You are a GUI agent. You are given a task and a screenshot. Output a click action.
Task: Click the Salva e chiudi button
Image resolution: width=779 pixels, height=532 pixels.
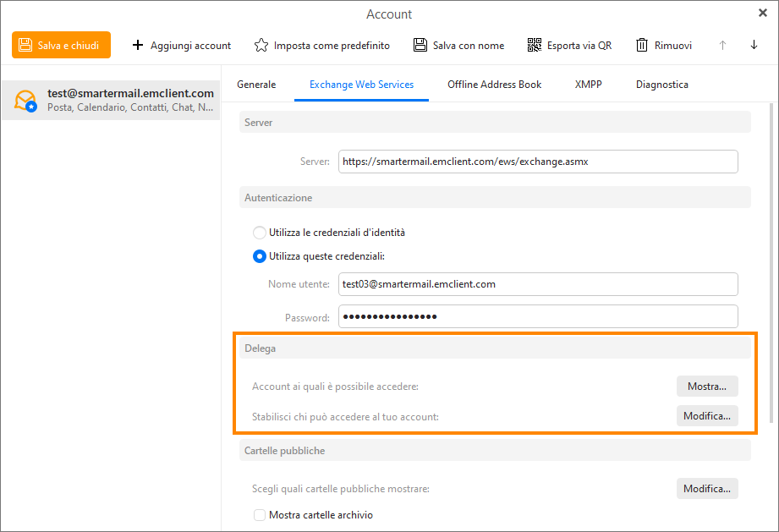point(61,45)
